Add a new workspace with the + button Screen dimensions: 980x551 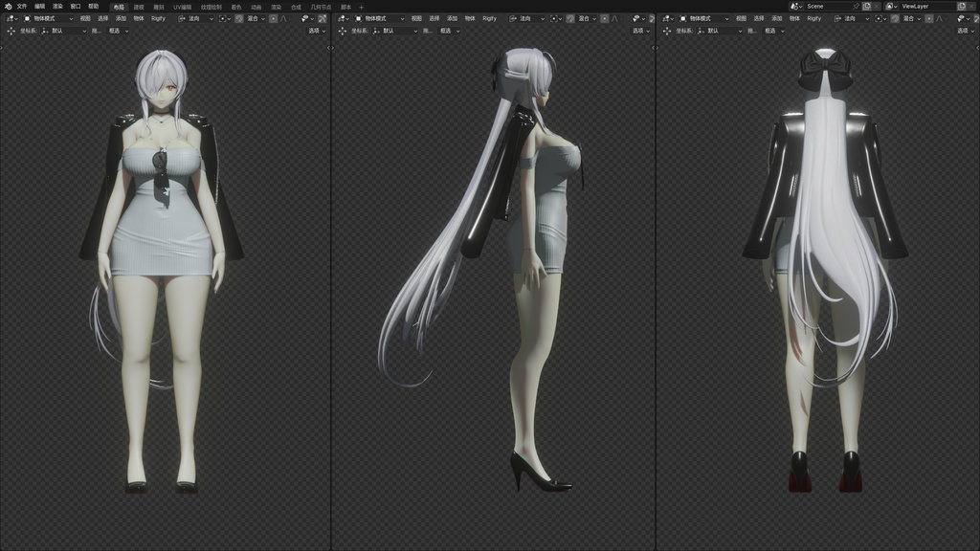[x=361, y=6]
